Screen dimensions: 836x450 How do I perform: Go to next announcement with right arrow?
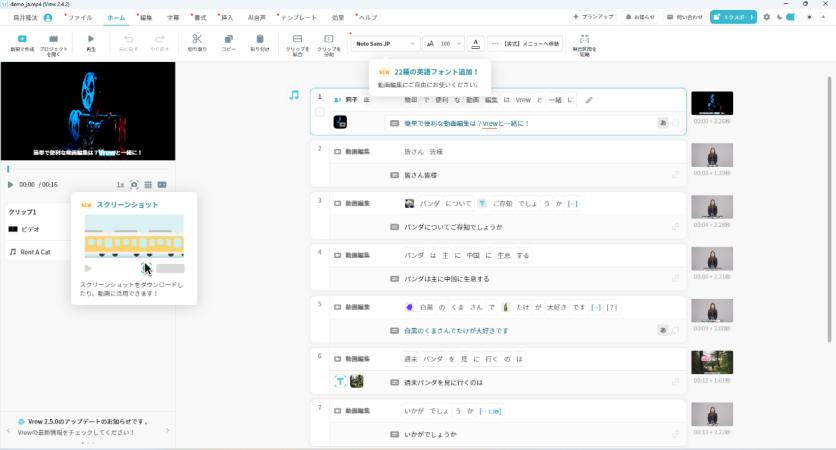point(167,430)
